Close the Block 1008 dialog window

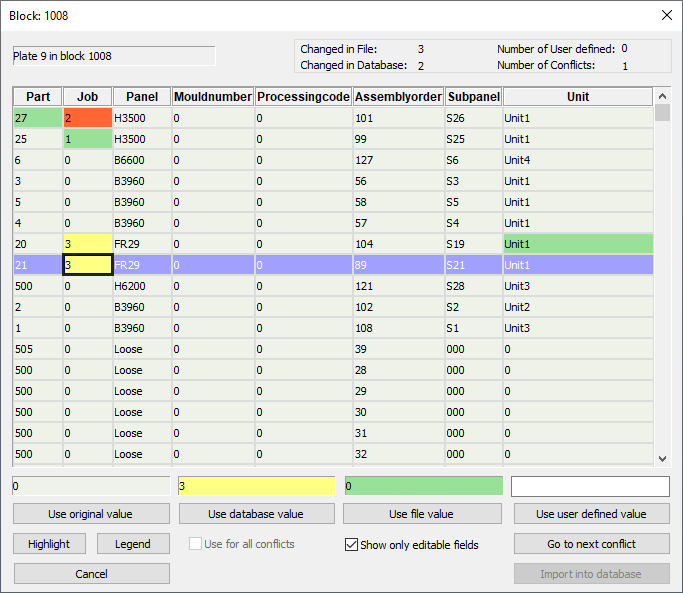pos(667,15)
